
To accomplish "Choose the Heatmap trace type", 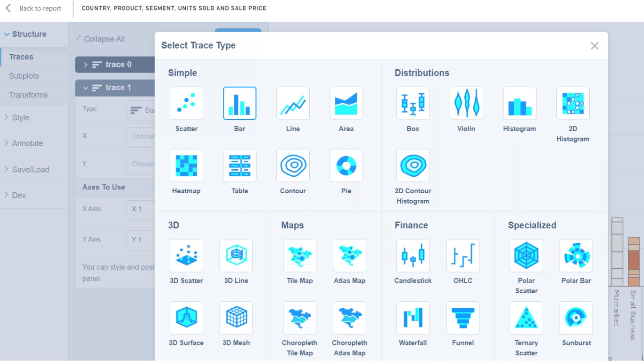I will 186,165.
